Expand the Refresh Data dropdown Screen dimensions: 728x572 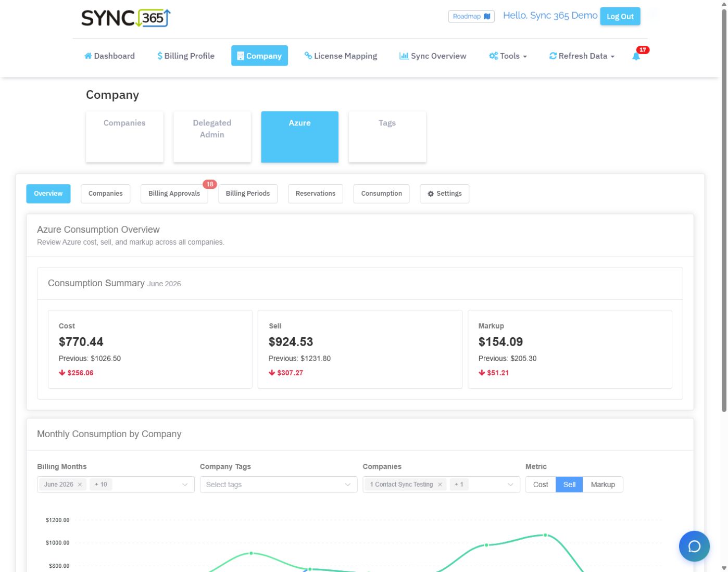point(582,56)
